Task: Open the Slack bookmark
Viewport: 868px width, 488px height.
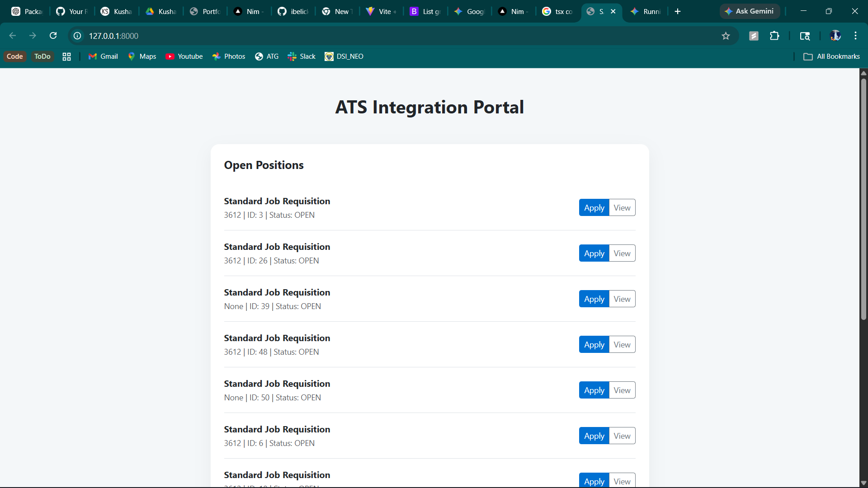Action: tap(302, 56)
